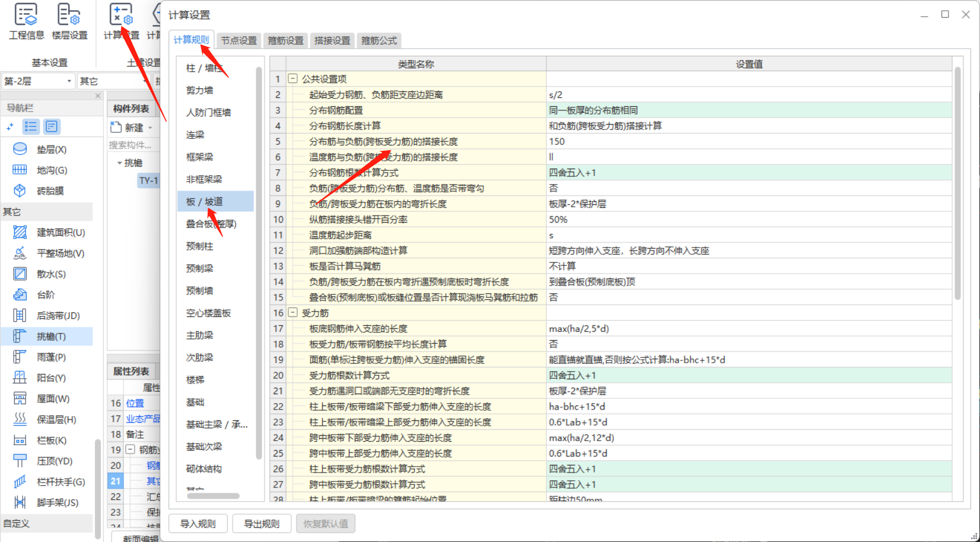Viewport: 980px width, 542px height.
Task: Click value s/2 in row 2
Action: (749, 94)
